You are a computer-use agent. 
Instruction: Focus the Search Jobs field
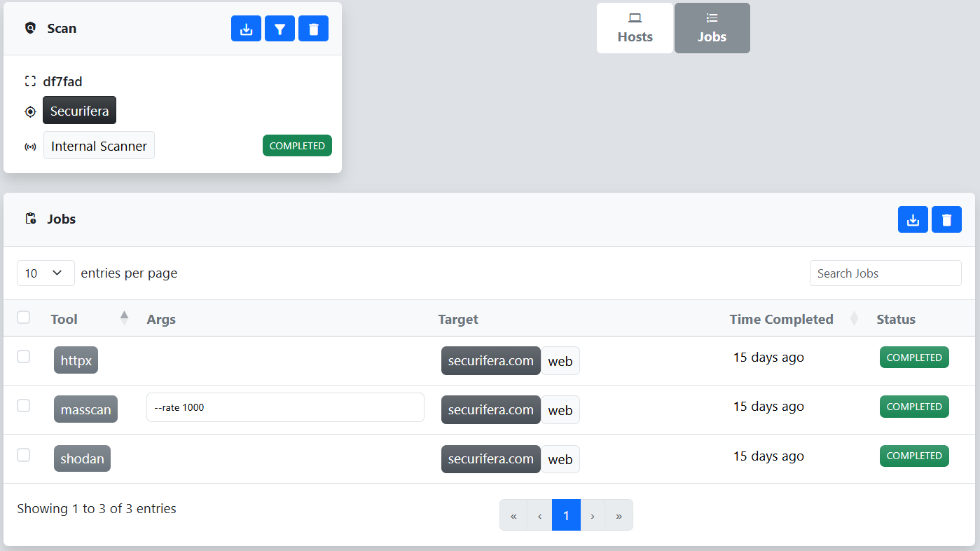tap(885, 273)
